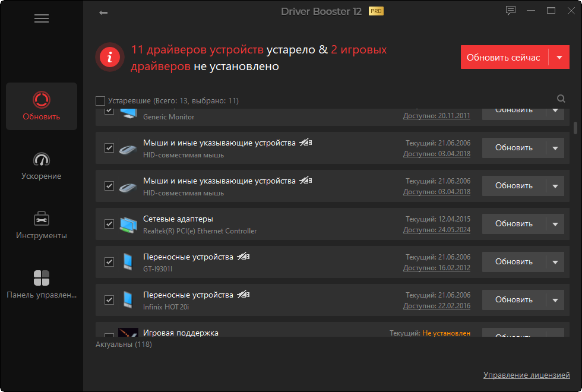Open the feedback chat icon
Viewport: 582px width, 392px height.
tap(511, 11)
